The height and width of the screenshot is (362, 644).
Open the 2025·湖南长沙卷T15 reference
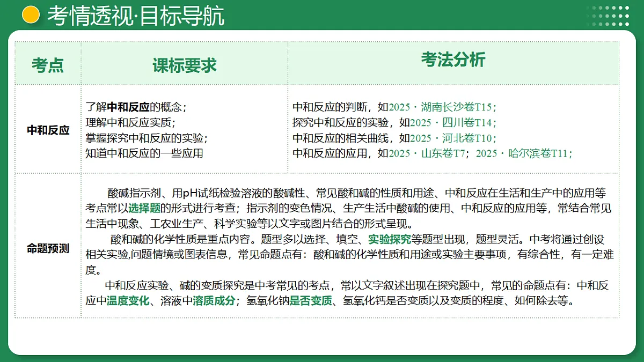[x=443, y=107]
